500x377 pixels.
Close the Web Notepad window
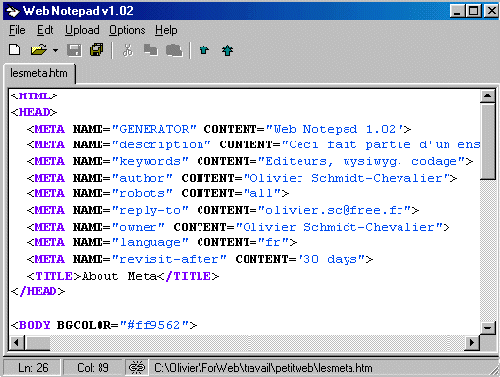click(x=491, y=11)
